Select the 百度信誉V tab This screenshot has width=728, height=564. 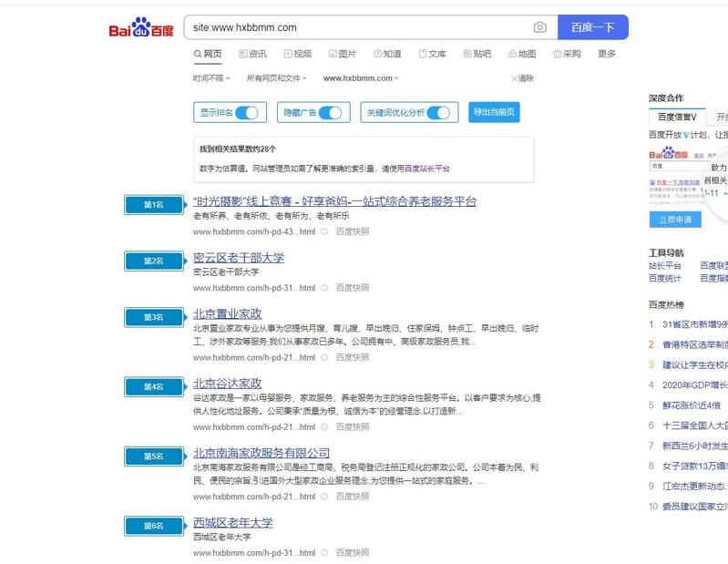(677, 117)
